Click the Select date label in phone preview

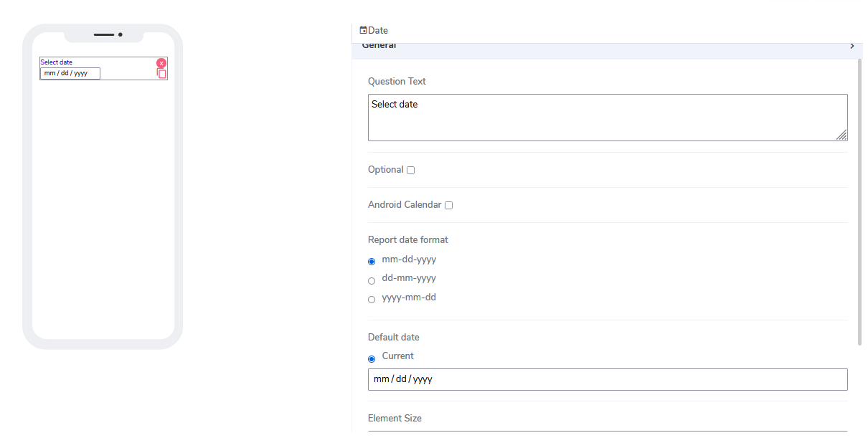pyautogui.click(x=57, y=62)
